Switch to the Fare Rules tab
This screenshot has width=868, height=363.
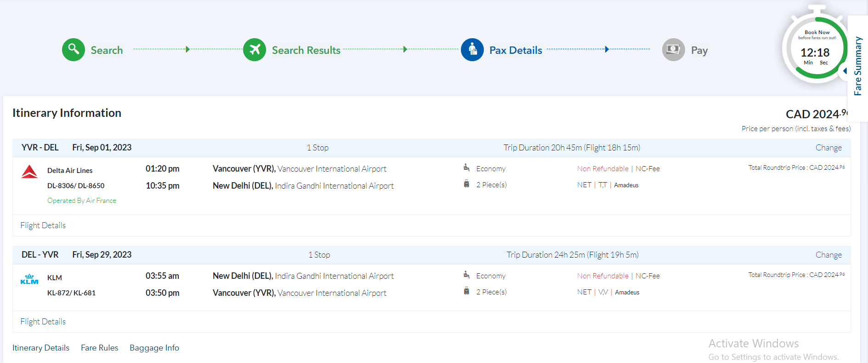(99, 348)
